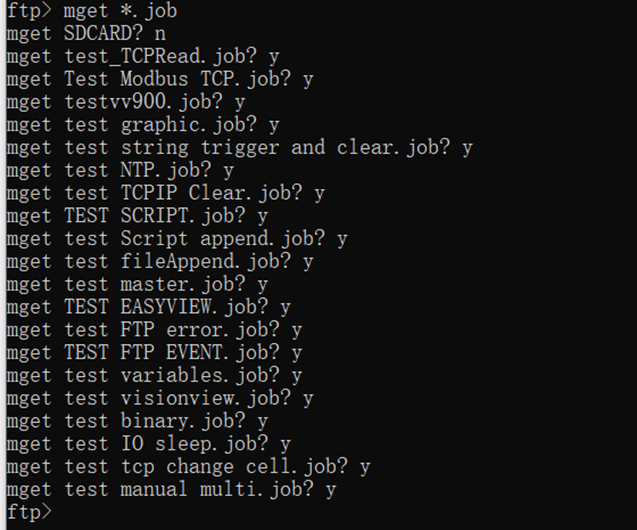Click the test fileAppend.job line

pyautogui.click(x=158, y=262)
